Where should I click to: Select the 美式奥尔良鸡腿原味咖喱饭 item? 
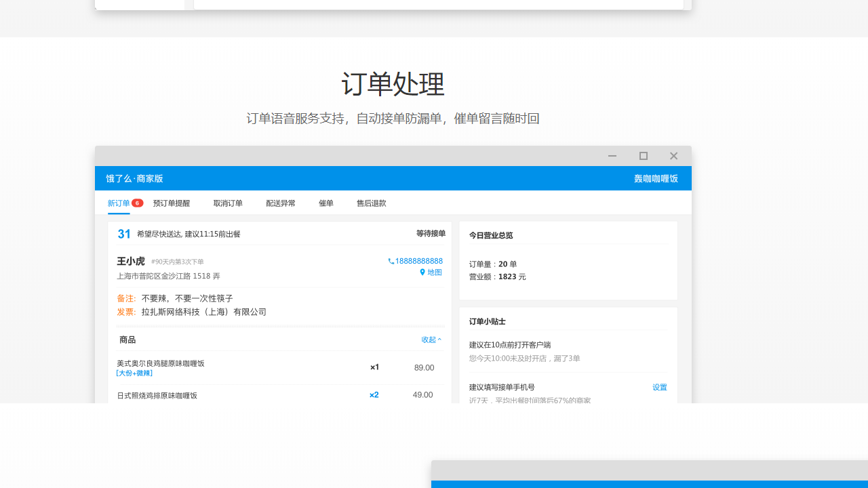[161, 363]
